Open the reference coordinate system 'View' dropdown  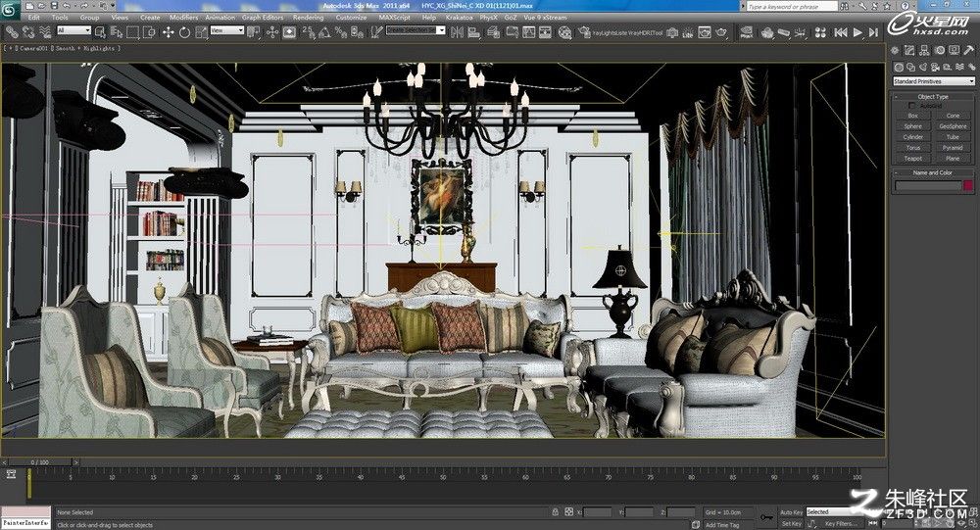click(226, 30)
